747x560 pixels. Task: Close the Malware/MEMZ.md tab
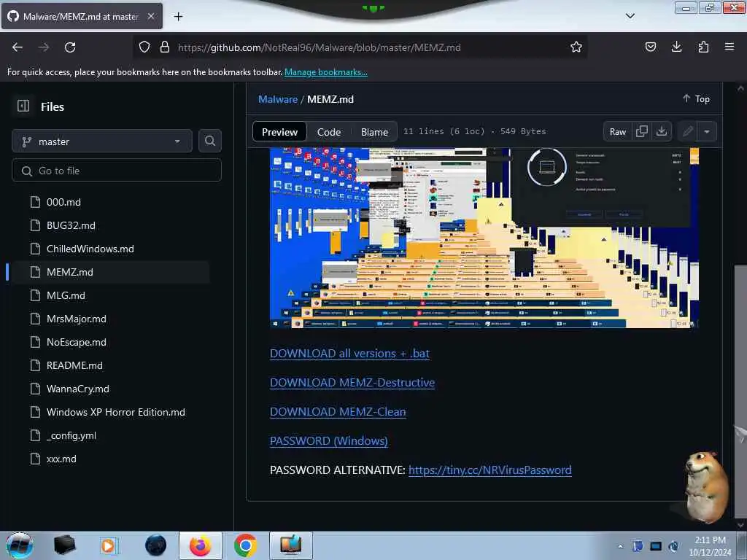pyautogui.click(x=150, y=16)
